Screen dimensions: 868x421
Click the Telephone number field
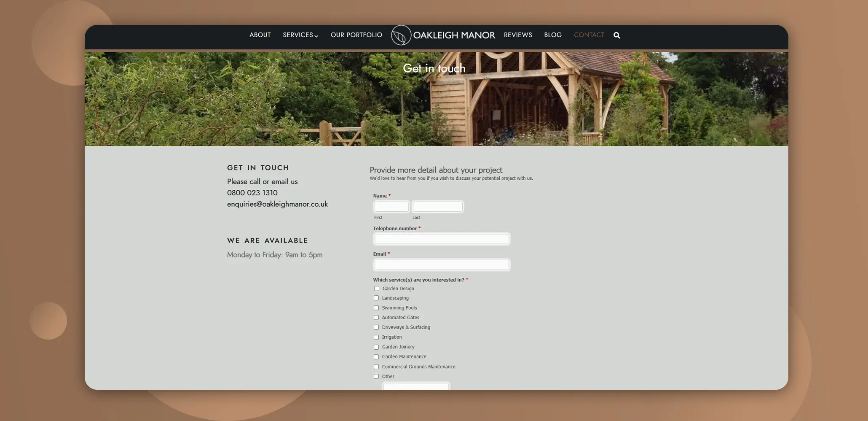(442, 239)
